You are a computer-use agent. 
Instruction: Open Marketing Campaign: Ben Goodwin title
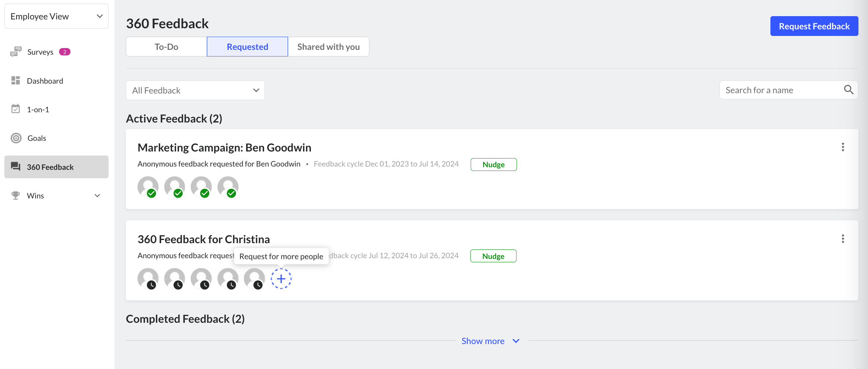tap(224, 147)
